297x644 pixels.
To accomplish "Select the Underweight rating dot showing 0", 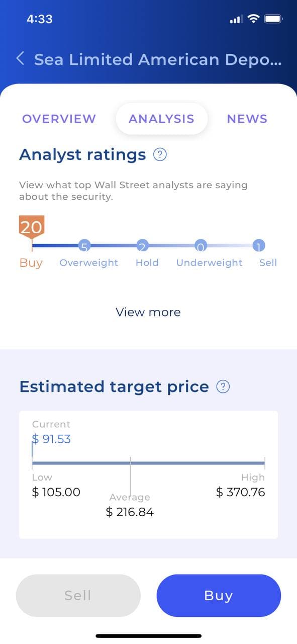I will click(x=201, y=246).
